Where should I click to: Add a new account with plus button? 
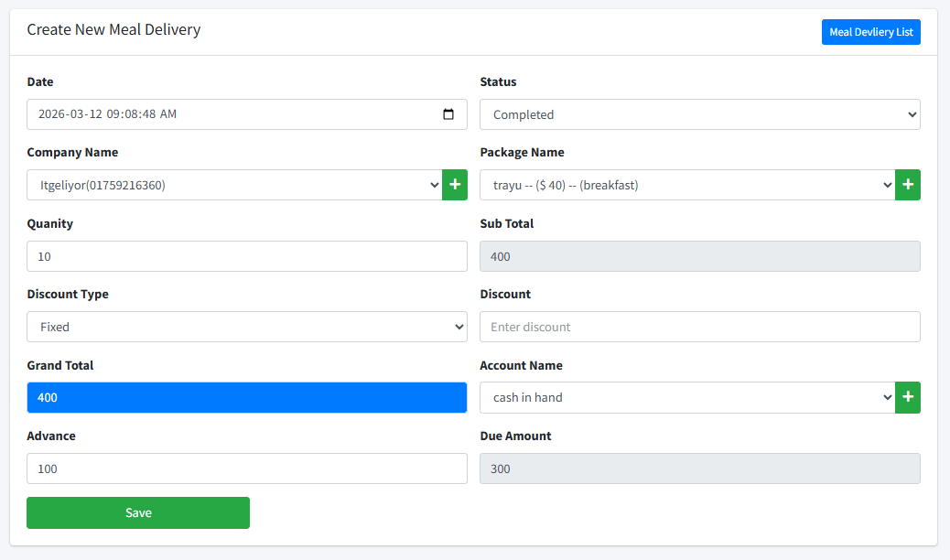tap(908, 397)
